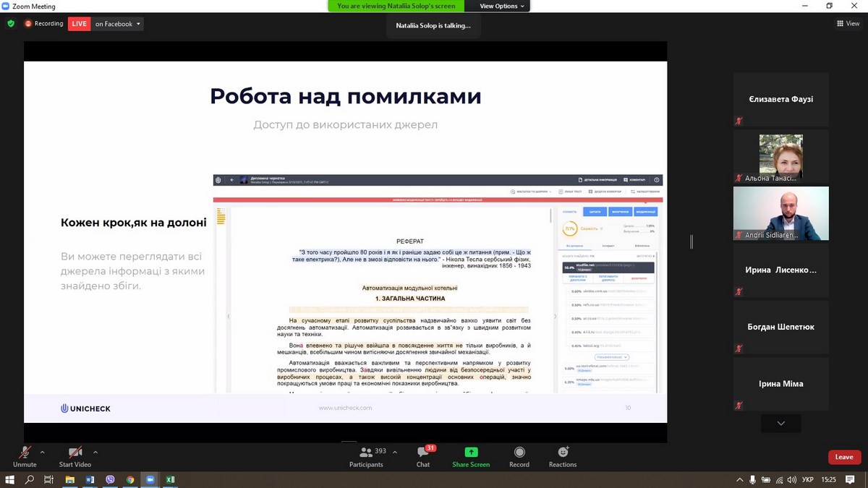The image size is (868, 488).
Task: Switch layout using the View button
Action: pos(848,24)
